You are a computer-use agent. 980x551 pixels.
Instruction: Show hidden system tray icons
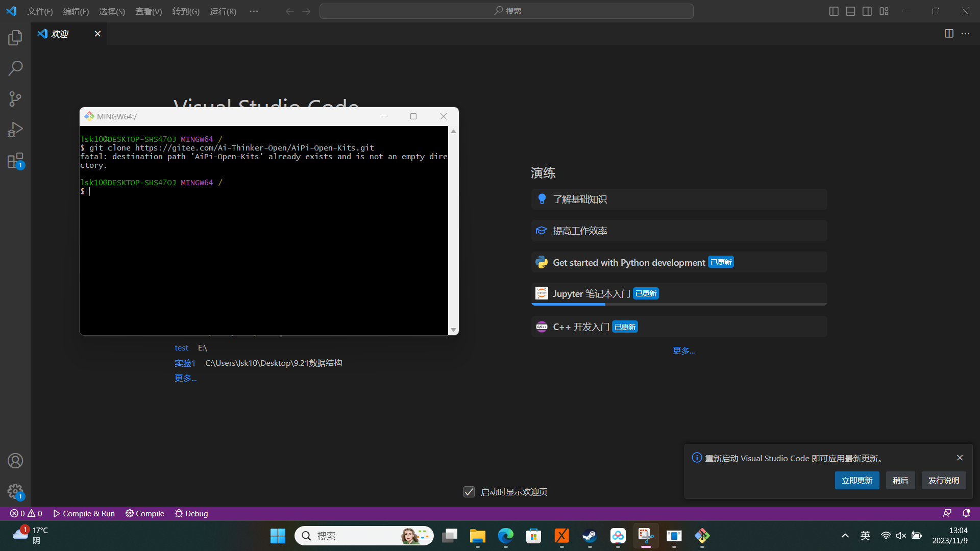point(845,536)
